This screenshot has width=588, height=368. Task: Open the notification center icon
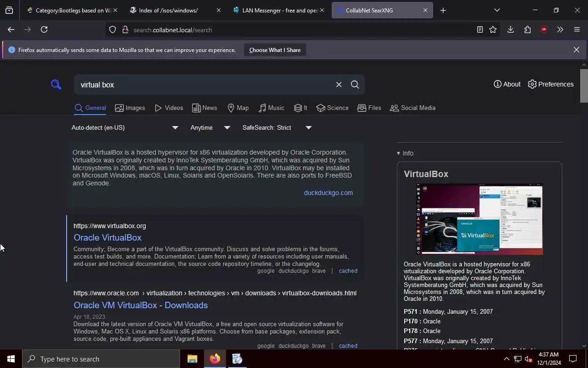tap(573, 359)
